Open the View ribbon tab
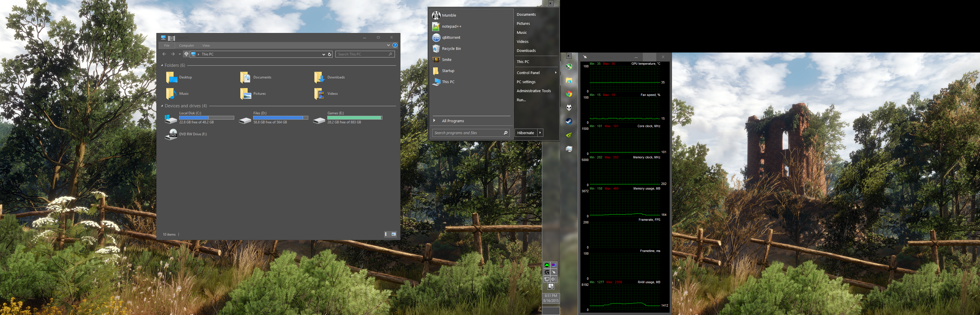Screen dimensions: 980x315 (x=206, y=46)
